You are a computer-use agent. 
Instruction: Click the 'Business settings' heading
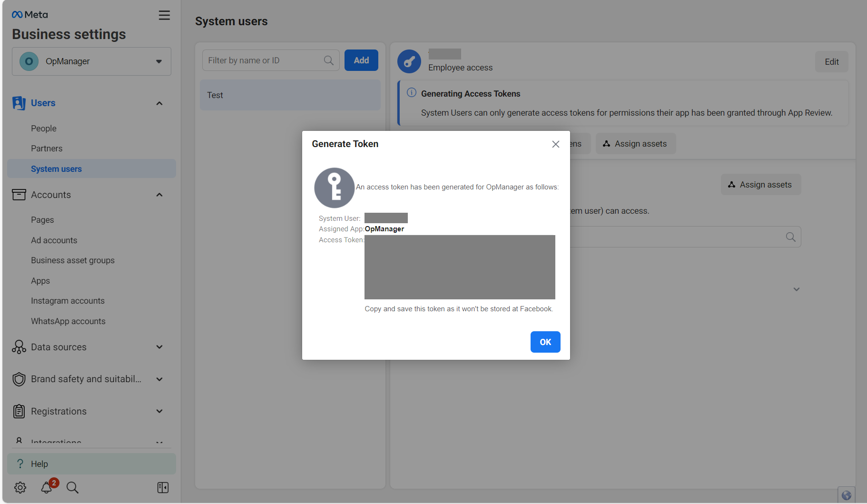click(x=69, y=34)
